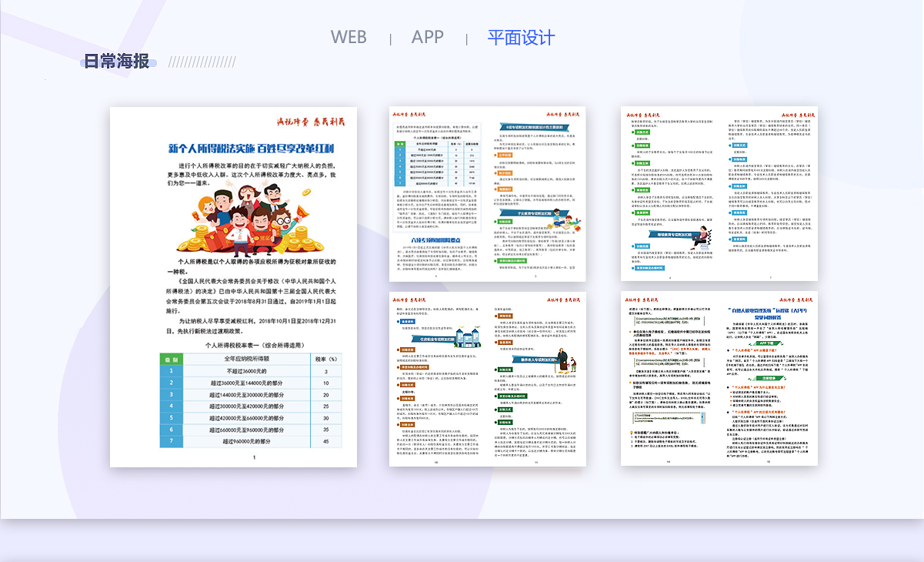Click the 日常海报 section heading
This screenshot has height=562, width=924.
(x=116, y=62)
